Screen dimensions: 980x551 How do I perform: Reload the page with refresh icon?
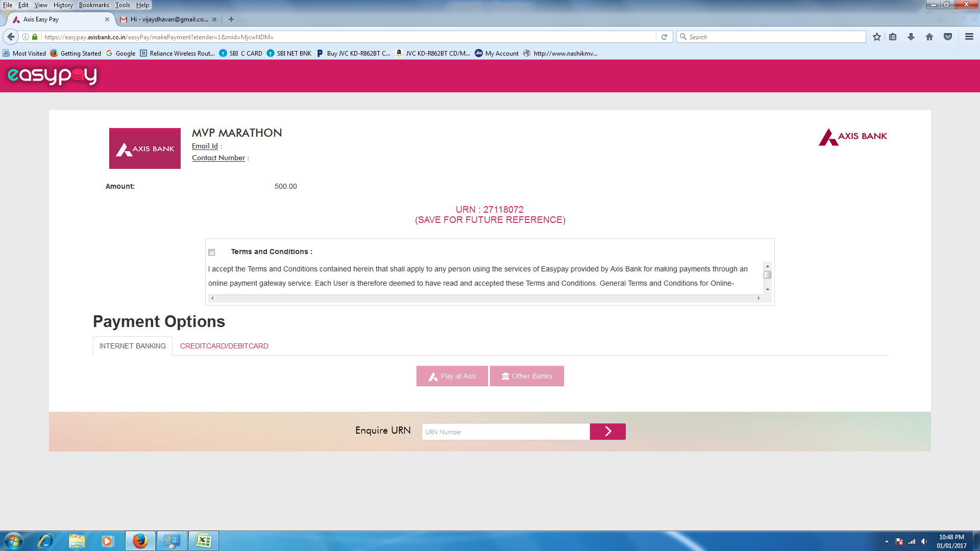(664, 37)
